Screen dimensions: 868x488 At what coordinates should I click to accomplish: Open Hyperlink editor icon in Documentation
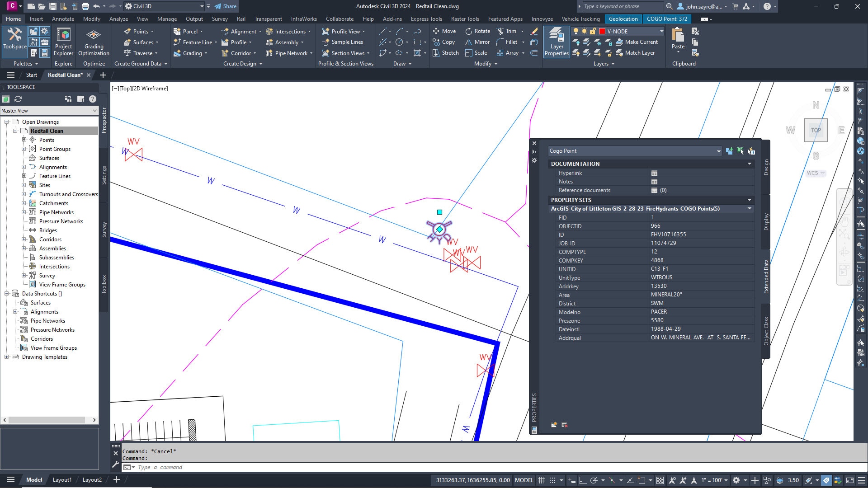click(654, 173)
